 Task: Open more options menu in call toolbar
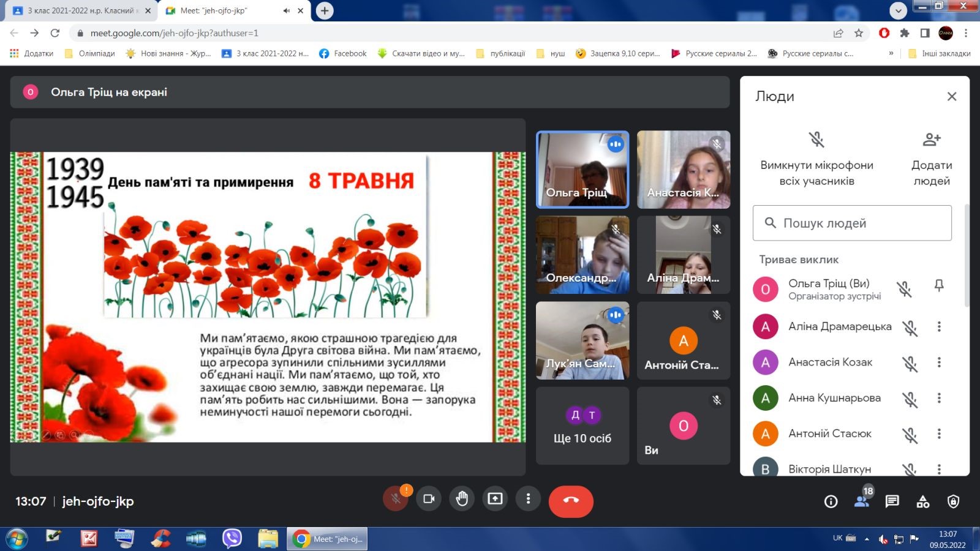coord(528,499)
